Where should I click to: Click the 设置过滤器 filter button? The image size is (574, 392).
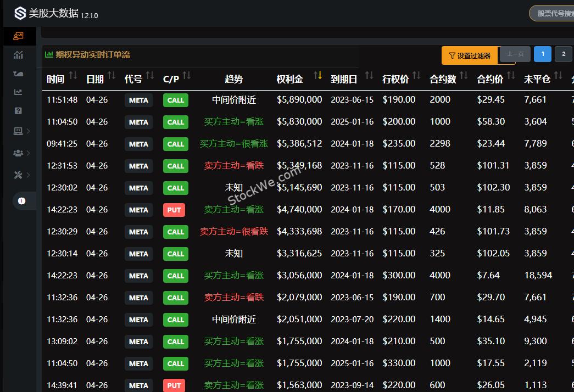point(470,55)
